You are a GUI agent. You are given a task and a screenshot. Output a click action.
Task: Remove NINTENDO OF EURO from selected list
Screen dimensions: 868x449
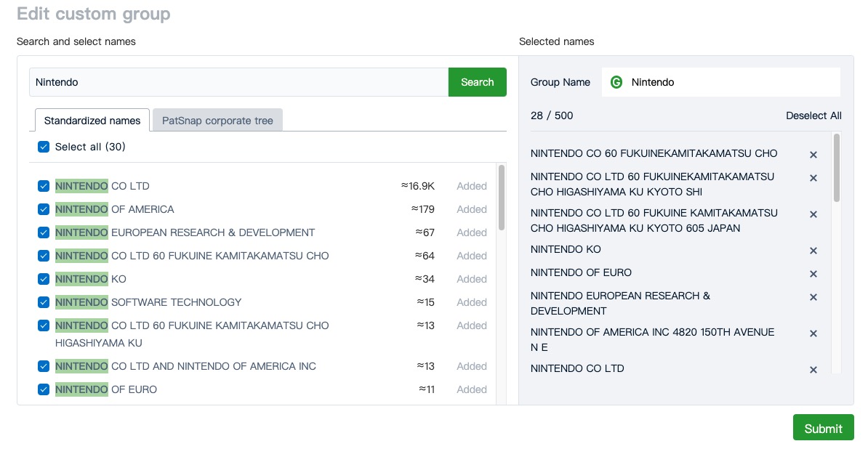[x=813, y=274]
